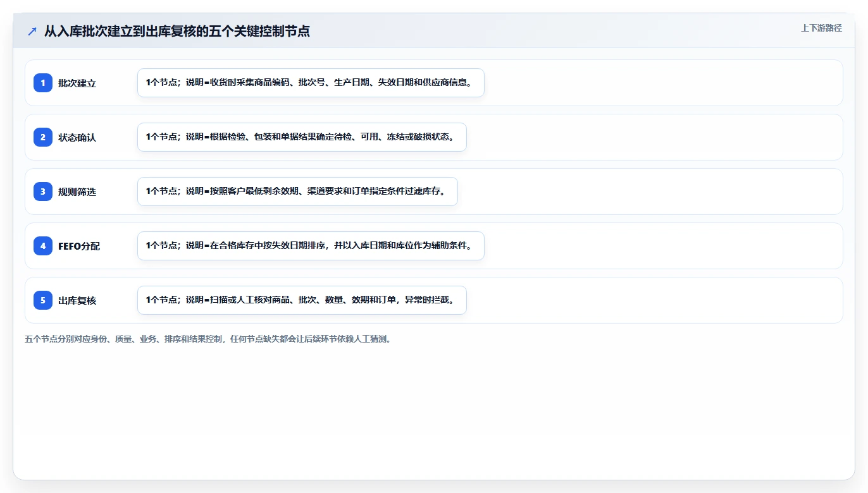Click the 批次建立 node label
The width and height of the screenshot is (868, 493).
(77, 83)
